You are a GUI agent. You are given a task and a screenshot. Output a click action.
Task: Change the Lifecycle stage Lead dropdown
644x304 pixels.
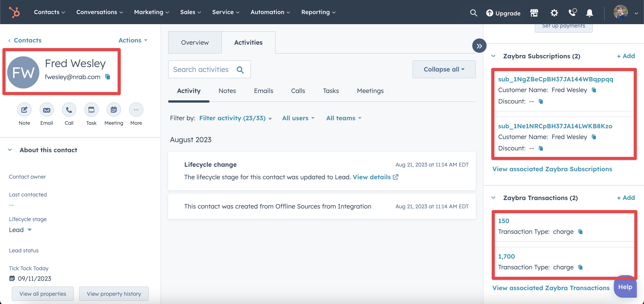tap(20, 230)
